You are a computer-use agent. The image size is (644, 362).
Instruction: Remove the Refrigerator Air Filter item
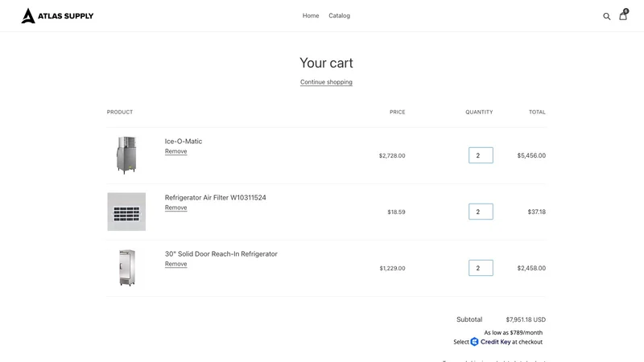pos(175,208)
